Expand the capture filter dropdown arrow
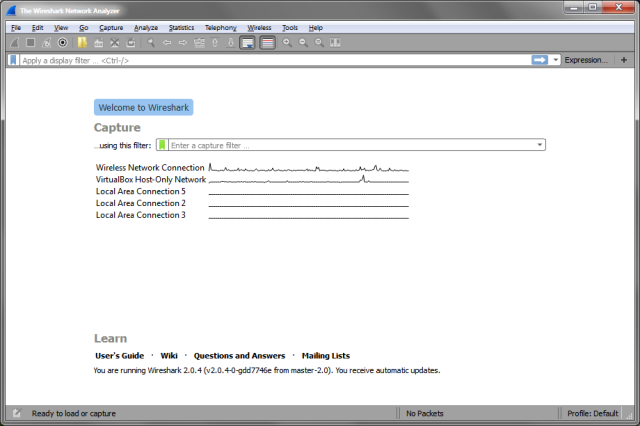Viewport: 640px width, 426px height. [x=540, y=145]
